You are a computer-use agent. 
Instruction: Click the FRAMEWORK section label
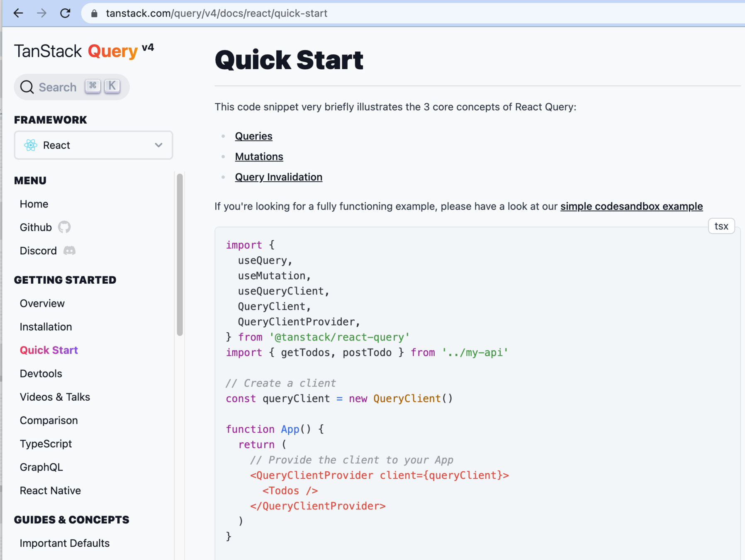51,120
